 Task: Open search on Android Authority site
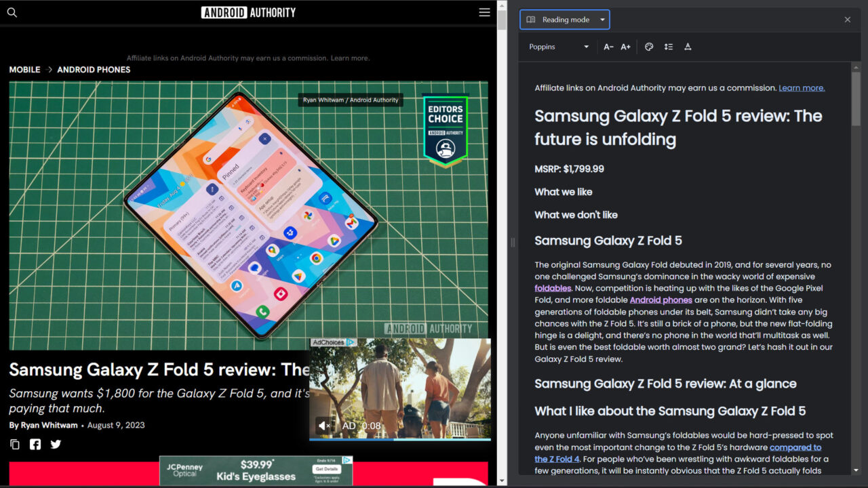(12, 12)
